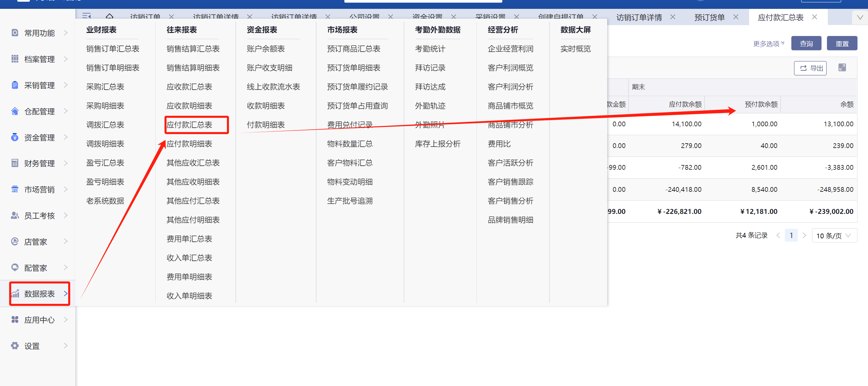Expand the 更多选项 filter options
This screenshot has width=868, height=386.
click(x=768, y=44)
